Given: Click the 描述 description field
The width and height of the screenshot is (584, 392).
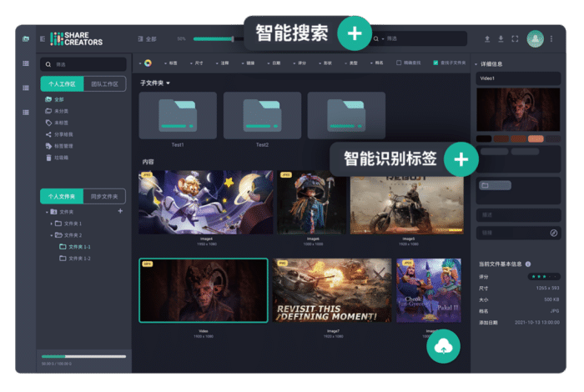Looking at the screenshot, I should pyautogui.click(x=518, y=215).
